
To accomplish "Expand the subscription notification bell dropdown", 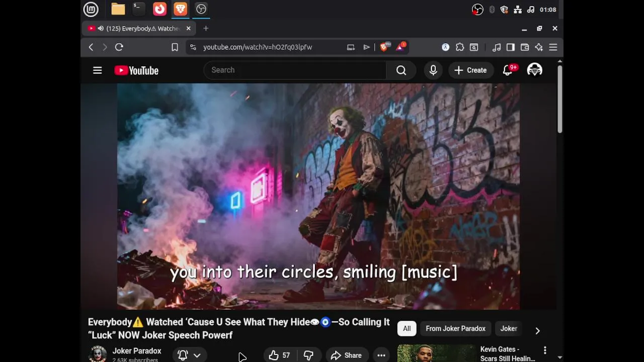I will [190, 355].
